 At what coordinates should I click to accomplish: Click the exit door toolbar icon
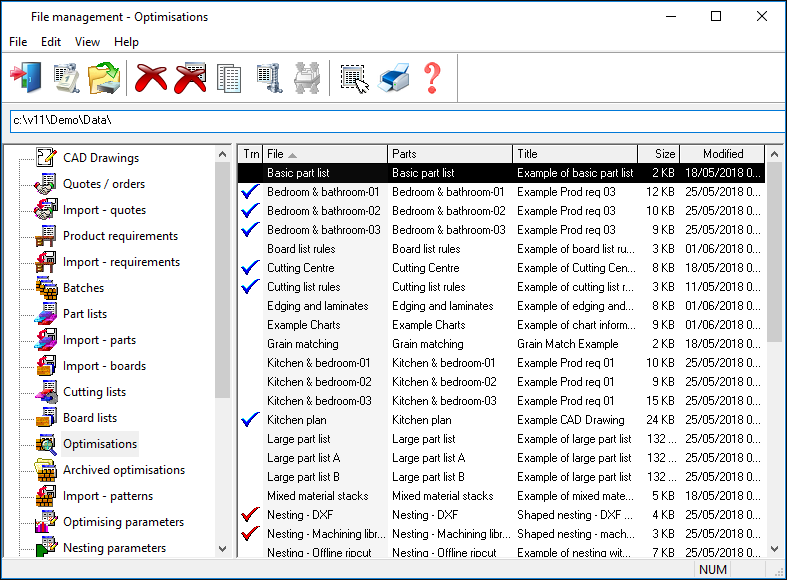[x=25, y=78]
